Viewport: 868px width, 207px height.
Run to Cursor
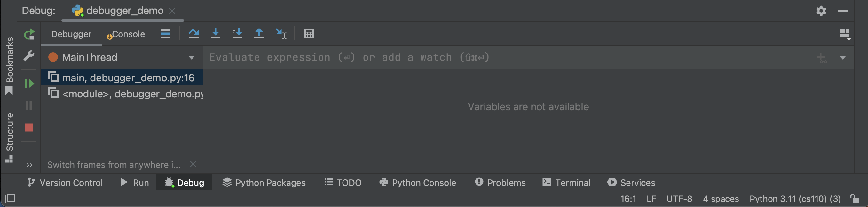click(x=282, y=33)
